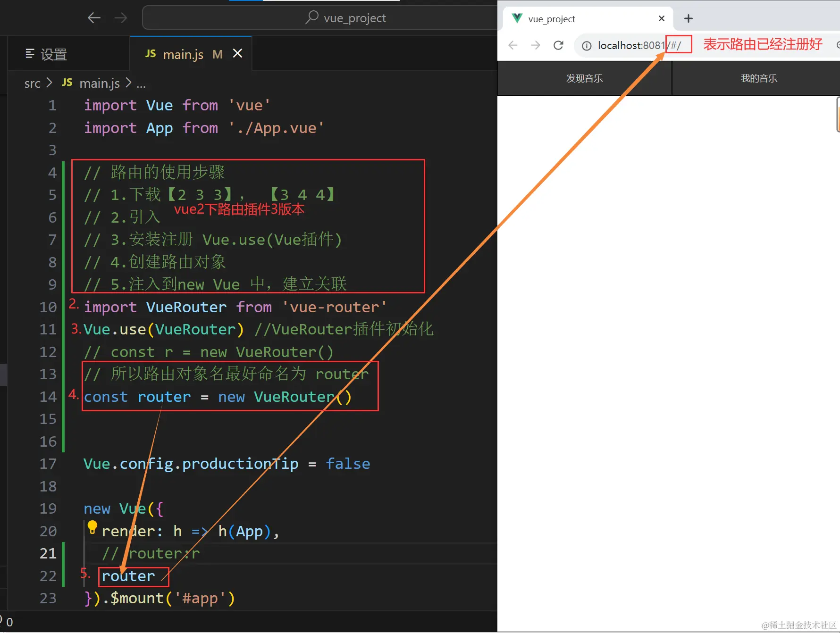Click the browser back arrow
The height and width of the screenshot is (633, 840).
coord(513,45)
